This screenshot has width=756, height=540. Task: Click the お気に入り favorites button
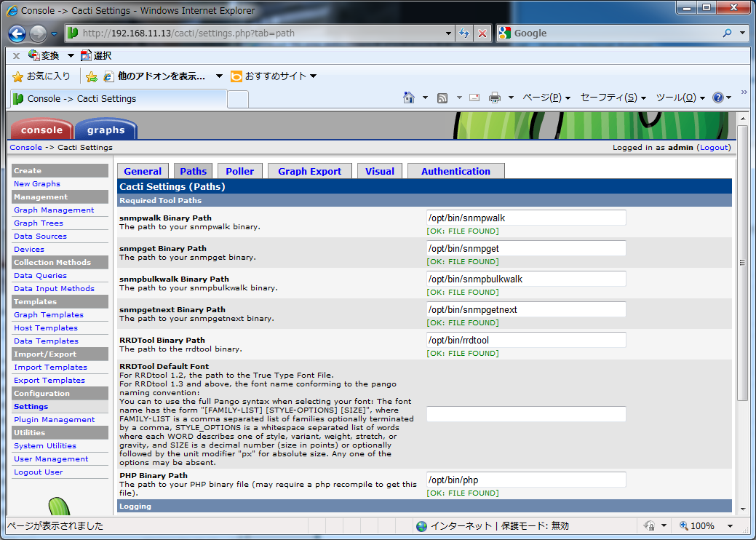pos(41,76)
